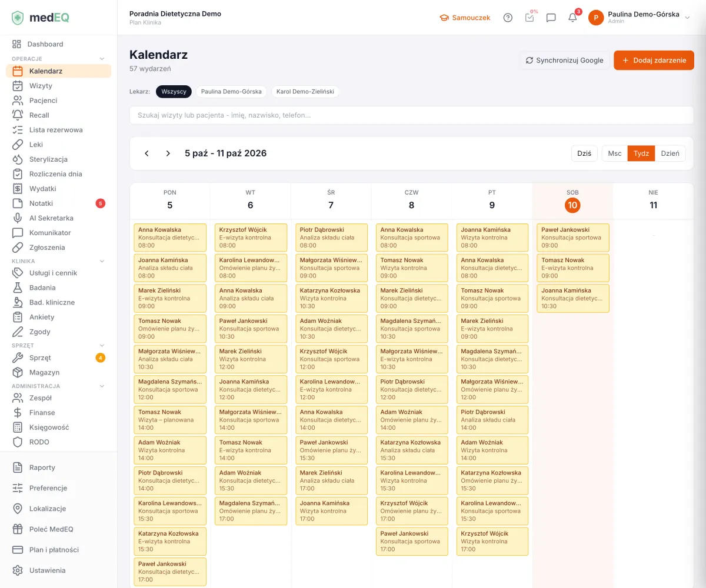This screenshot has height=588, width=706.
Task: Filter calendar by Paulina Demo-Górska
Action: click(x=231, y=92)
